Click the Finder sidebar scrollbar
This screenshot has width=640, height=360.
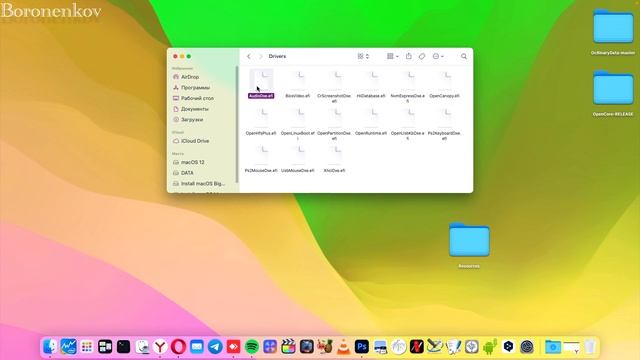(x=237, y=124)
